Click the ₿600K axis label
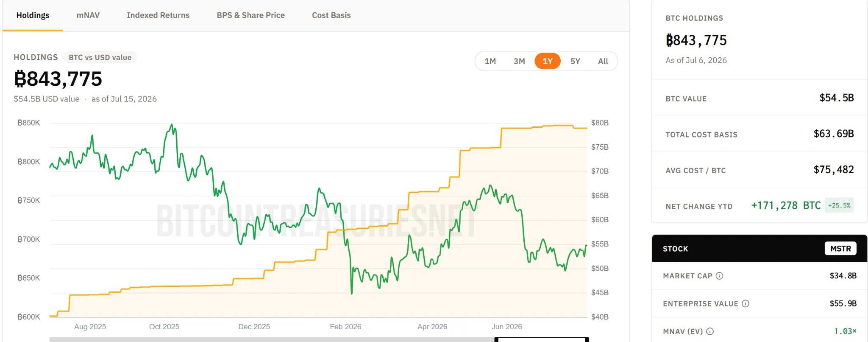This screenshot has height=342, width=868. click(28, 317)
